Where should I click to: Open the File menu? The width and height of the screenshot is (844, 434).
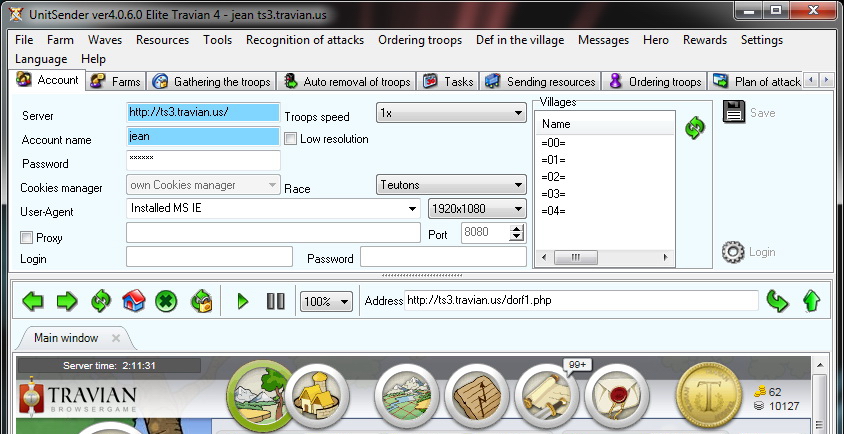pos(24,40)
